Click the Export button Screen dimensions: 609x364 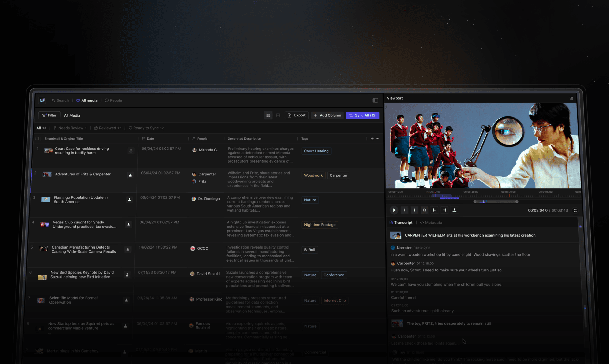click(297, 115)
